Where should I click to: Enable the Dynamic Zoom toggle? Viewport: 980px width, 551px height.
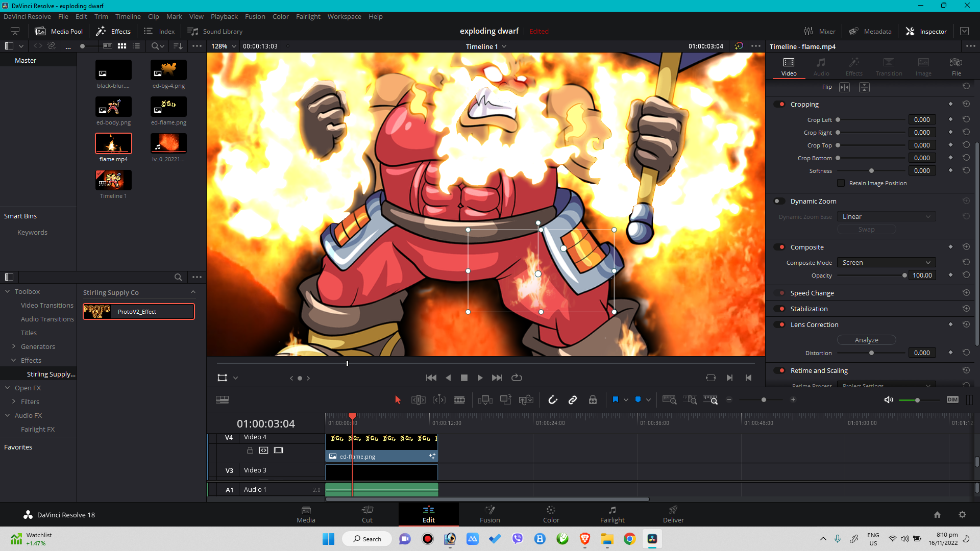tap(780, 201)
